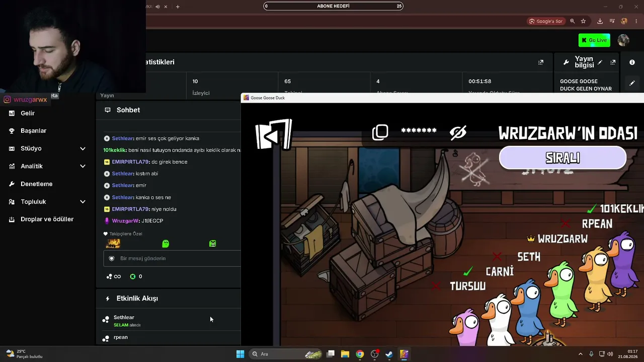Open the Windows Start menu

[240, 354]
